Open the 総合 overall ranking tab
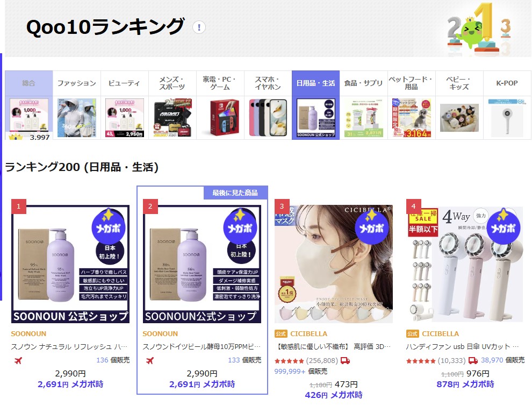The height and width of the screenshot is (413, 532). pos(29,83)
